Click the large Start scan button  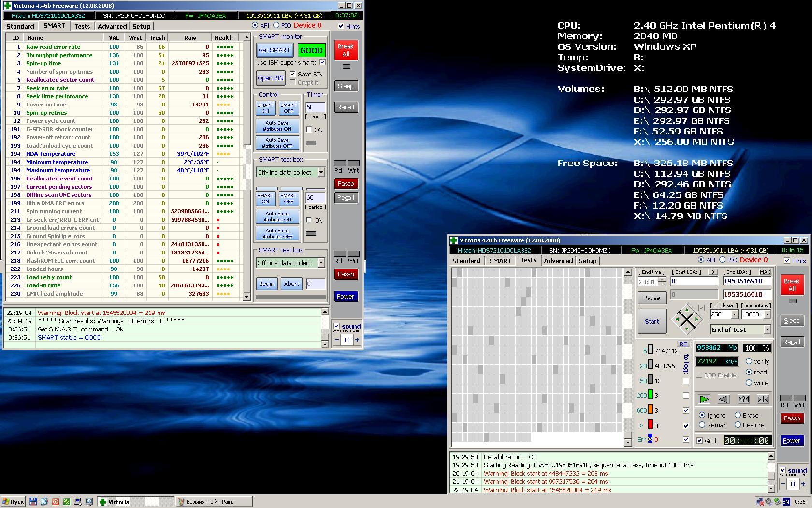click(x=652, y=321)
